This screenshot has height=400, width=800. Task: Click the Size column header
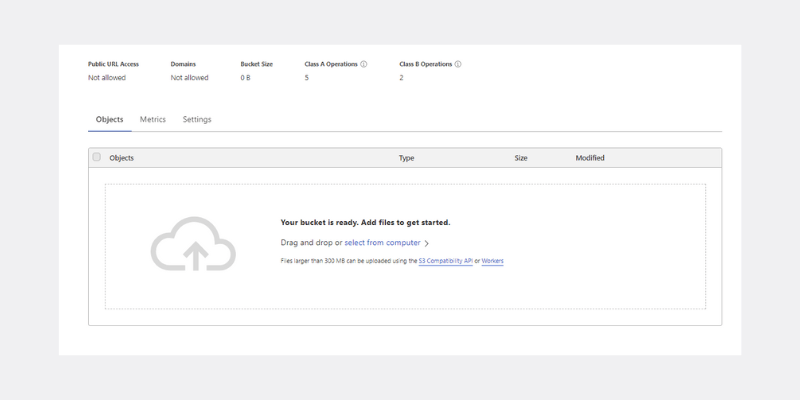tap(521, 158)
